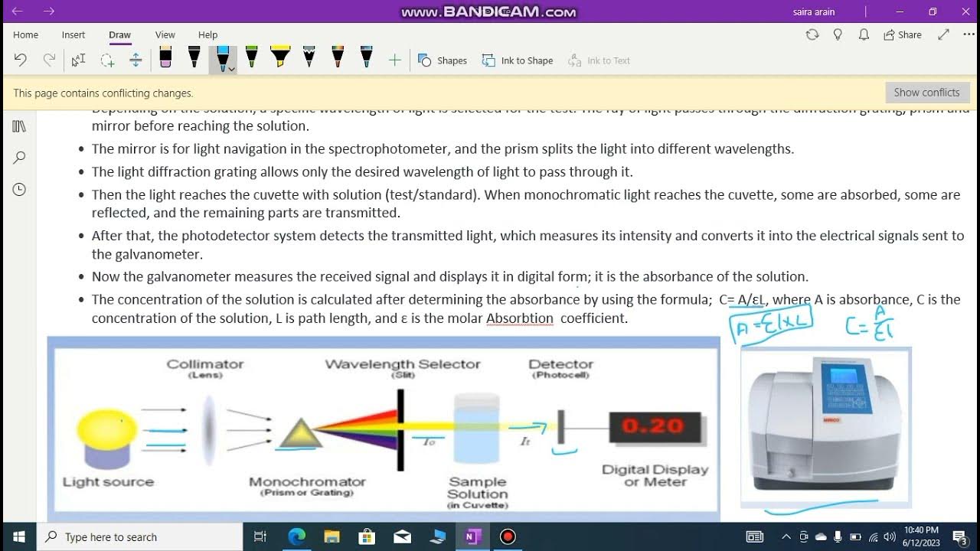The width and height of the screenshot is (980, 551).
Task: Choose the Insert Space tool
Action: 136,60
